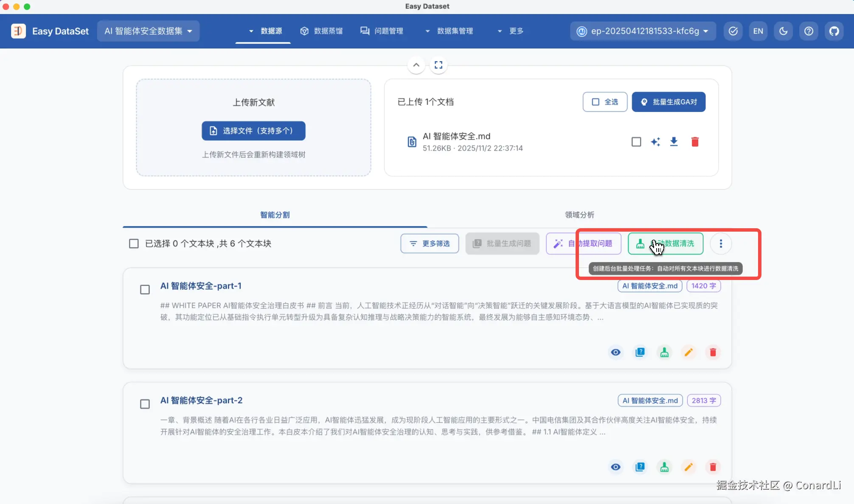The width and height of the screenshot is (854, 504).
Task: Click the 选择文件 upload button
Action: [x=253, y=131]
